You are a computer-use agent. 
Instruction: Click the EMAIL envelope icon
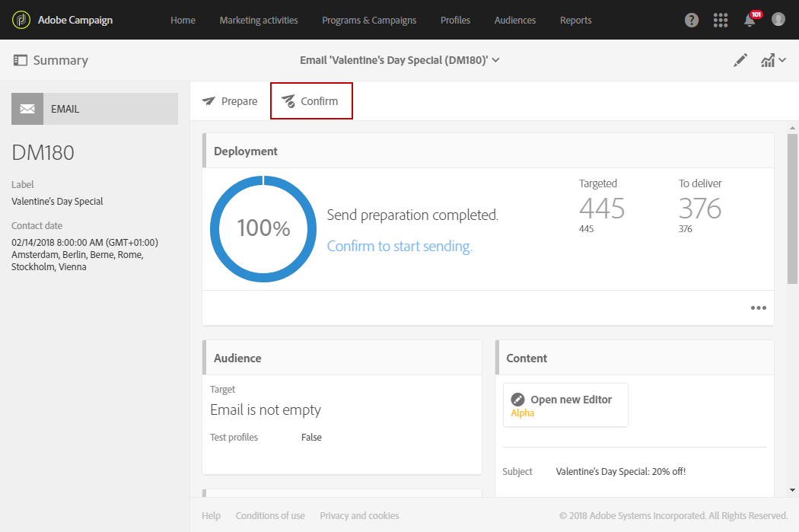27,109
